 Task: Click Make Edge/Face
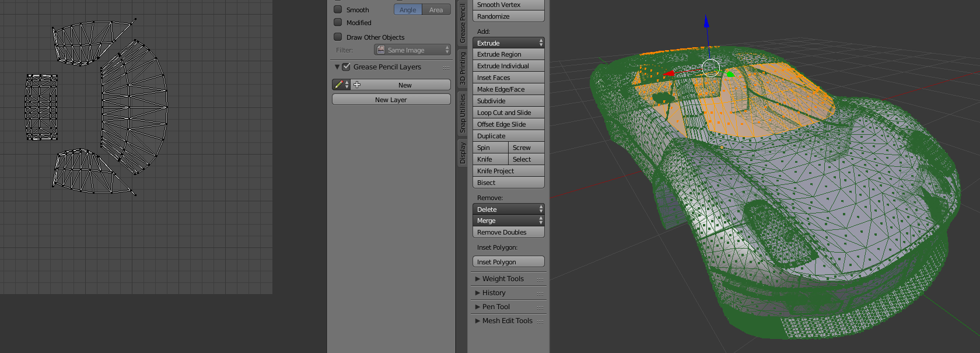tap(508, 89)
